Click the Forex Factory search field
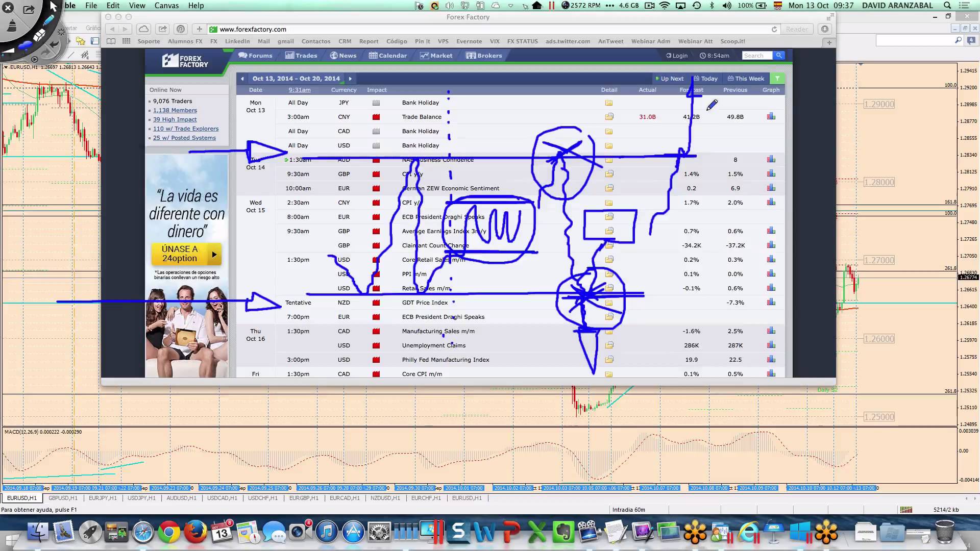This screenshot has height=551, width=980. (757, 56)
